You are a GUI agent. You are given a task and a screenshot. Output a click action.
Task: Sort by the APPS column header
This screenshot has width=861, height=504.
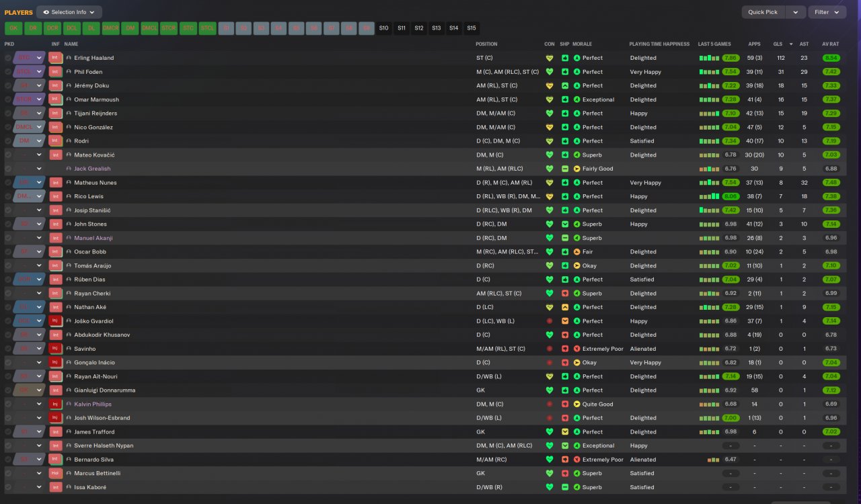(755, 44)
